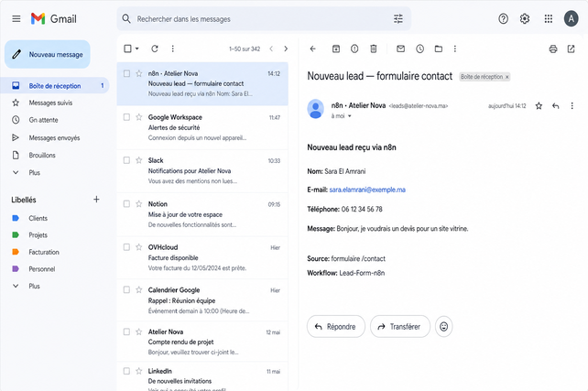This screenshot has width=588, height=391.
Task: Open email in new window
Action: 571,49
